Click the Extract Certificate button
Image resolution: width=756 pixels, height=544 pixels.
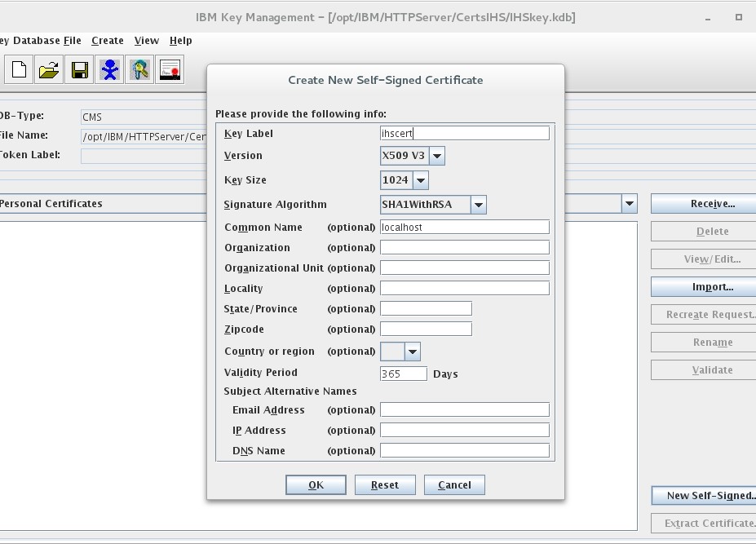(704, 524)
